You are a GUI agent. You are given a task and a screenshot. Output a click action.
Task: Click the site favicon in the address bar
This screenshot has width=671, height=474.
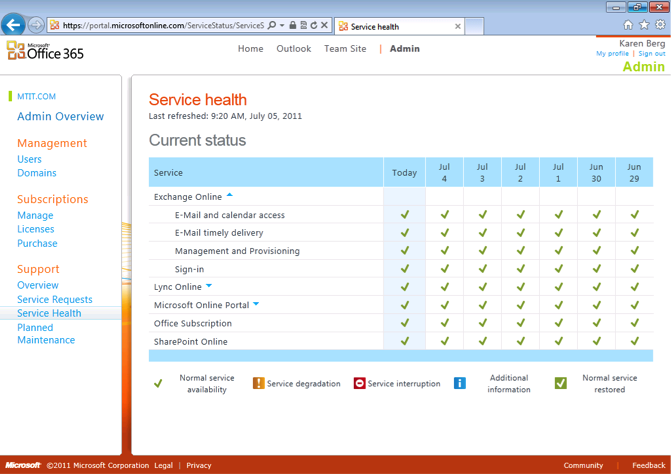pos(54,25)
